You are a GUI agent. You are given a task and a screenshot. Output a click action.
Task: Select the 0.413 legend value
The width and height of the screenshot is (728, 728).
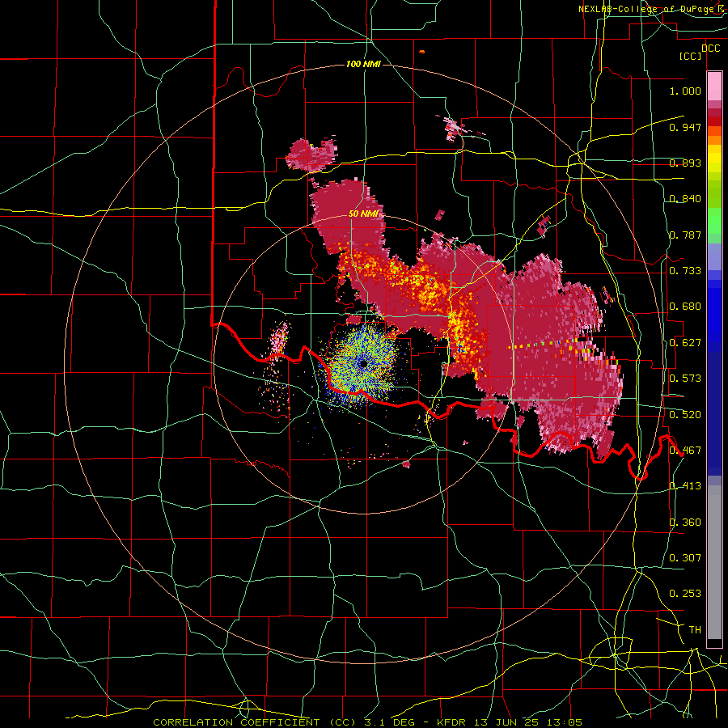(685, 485)
